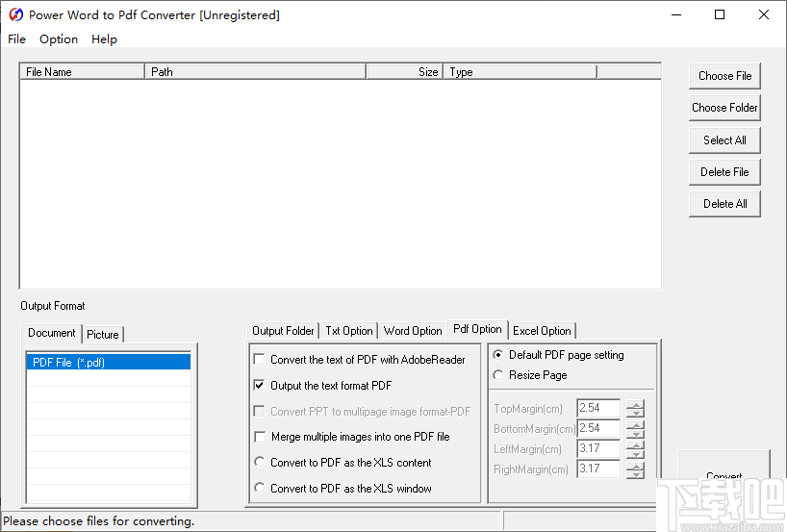Decrease LeftMargin with the down arrow

click(635, 454)
